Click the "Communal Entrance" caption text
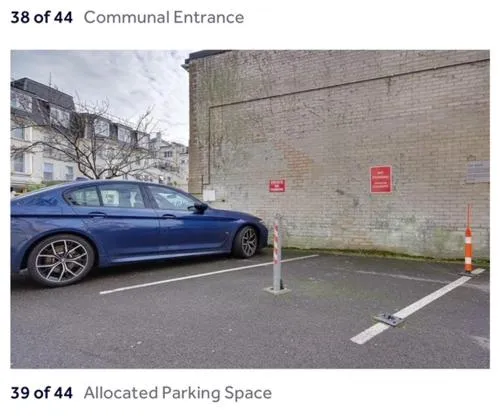Viewport: 500px width, 417px height. pos(164,17)
